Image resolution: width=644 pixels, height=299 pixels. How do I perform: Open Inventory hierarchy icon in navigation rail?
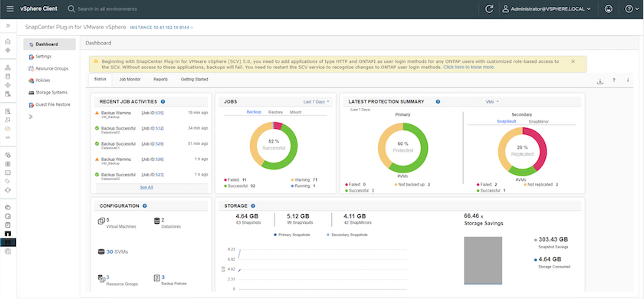click(x=8, y=67)
